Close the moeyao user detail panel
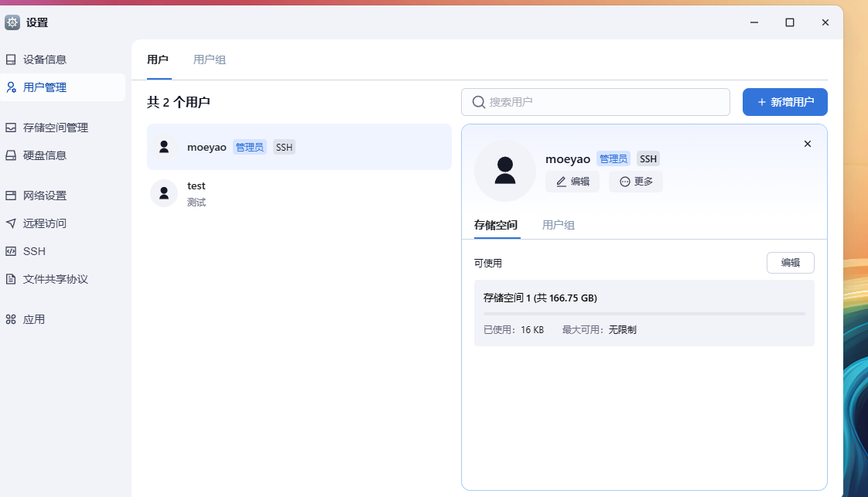 (x=808, y=144)
